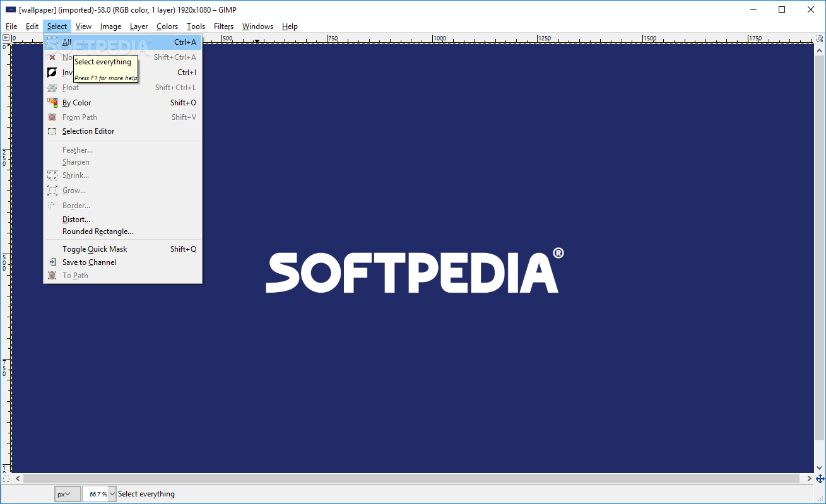826x504 pixels.
Task: Click the vertical scrollbar up arrow
Action: click(820, 49)
